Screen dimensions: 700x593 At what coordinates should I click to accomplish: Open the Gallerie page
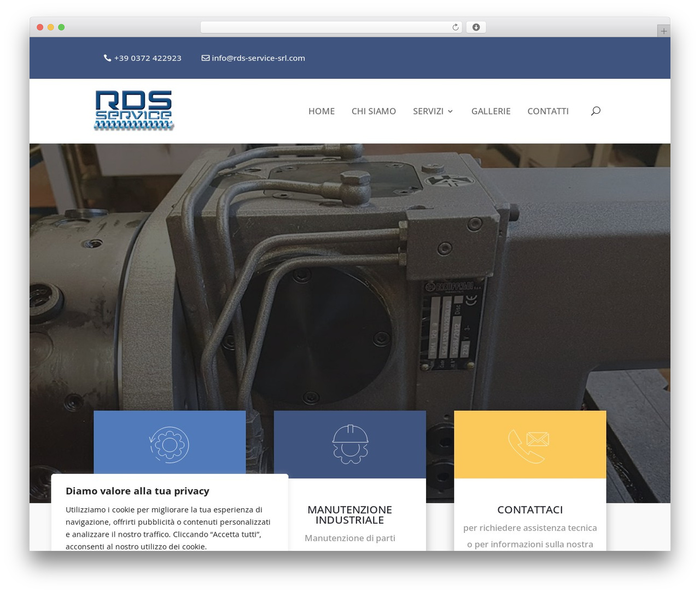pos(491,111)
